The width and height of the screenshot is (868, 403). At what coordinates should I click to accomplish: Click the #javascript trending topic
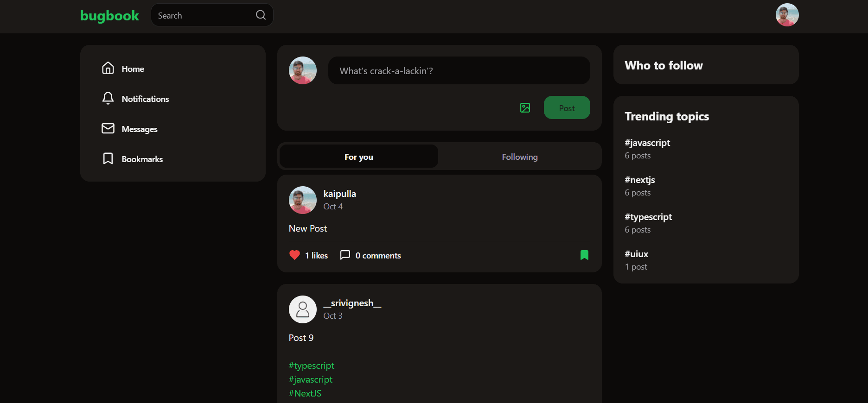tap(647, 143)
